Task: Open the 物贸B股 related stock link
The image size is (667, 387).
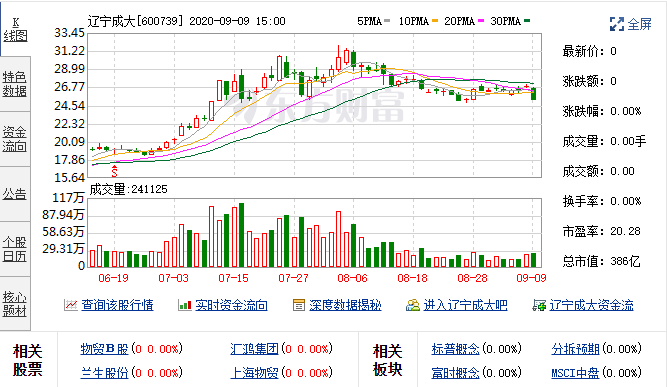Action: point(104,349)
